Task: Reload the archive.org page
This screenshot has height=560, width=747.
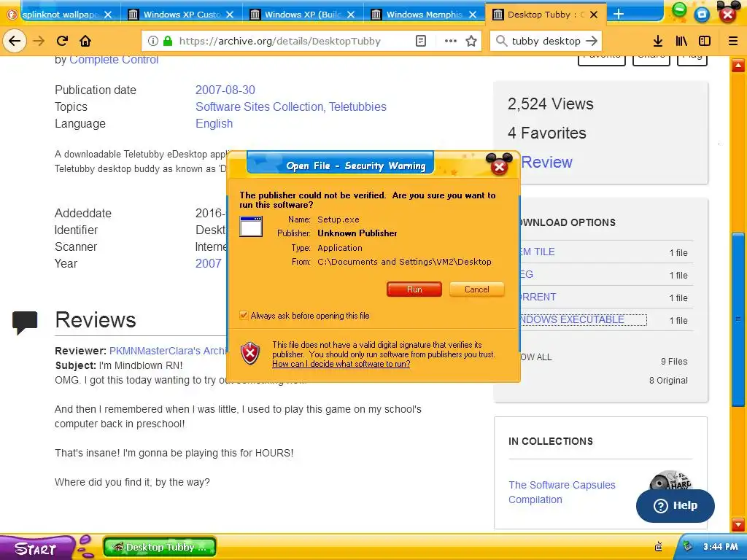Action: coord(63,41)
